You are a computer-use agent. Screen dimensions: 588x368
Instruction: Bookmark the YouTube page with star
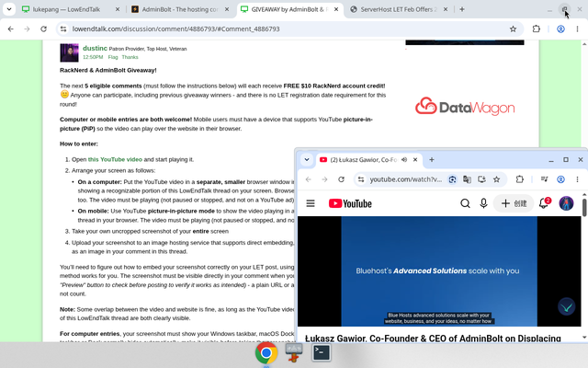point(496,179)
